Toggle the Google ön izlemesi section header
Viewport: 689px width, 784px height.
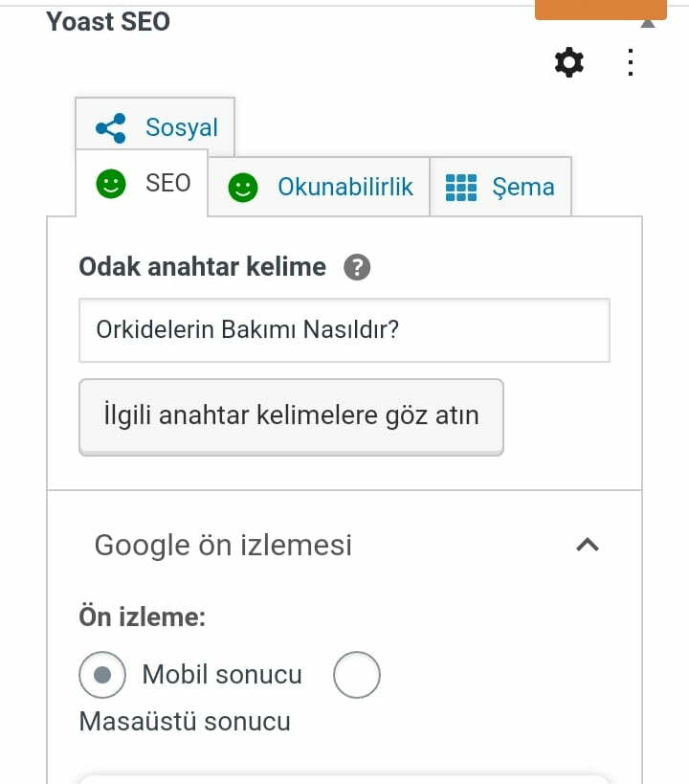pyautogui.click(x=344, y=545)
